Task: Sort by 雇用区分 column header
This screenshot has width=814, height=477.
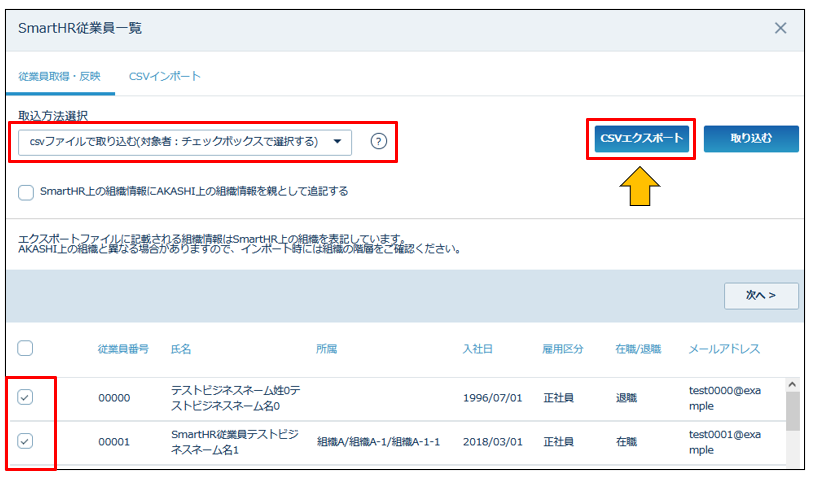Action: 563,349
